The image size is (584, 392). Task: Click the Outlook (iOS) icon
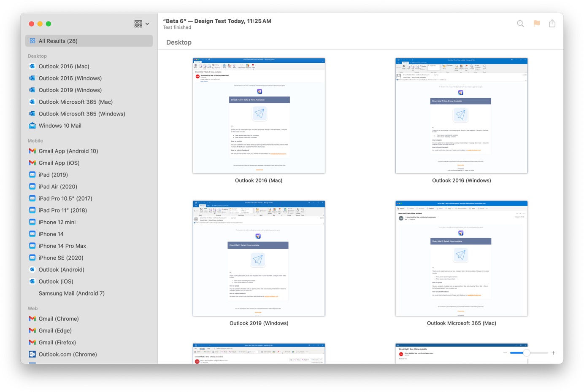point(32,281)
